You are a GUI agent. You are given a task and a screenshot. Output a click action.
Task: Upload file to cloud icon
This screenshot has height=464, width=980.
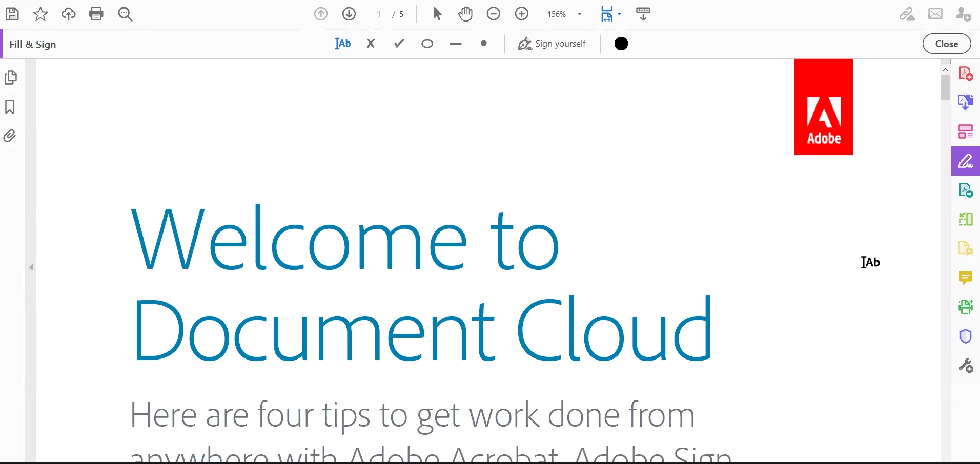coord(68,14)
